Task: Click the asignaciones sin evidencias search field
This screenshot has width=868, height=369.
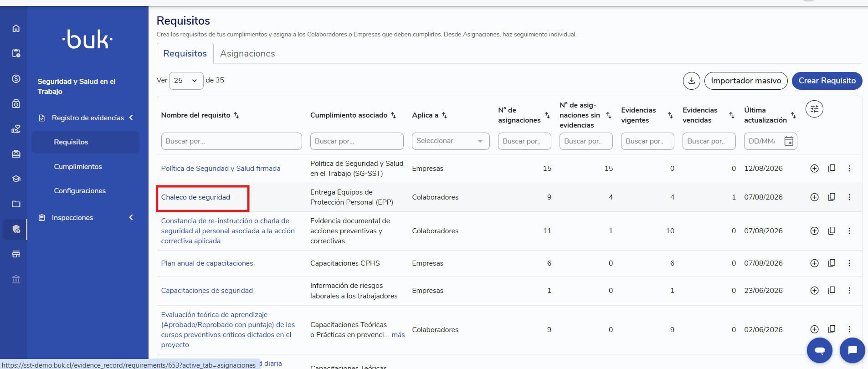Action: point(586,141)
